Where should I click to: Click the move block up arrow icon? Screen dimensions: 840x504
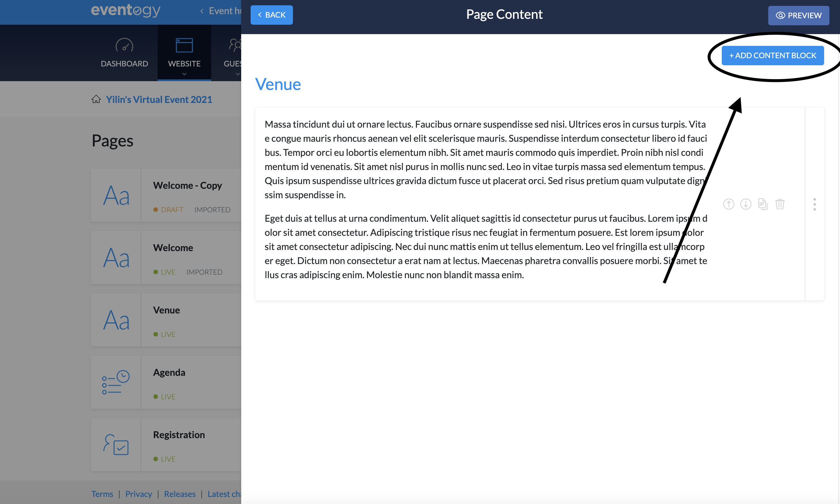[729, 204]
